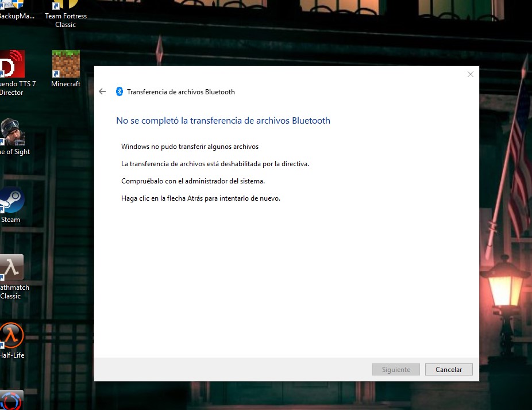Click the disabled Siguiente button
This screenshot has width=532, height=410.
(396, 369)
